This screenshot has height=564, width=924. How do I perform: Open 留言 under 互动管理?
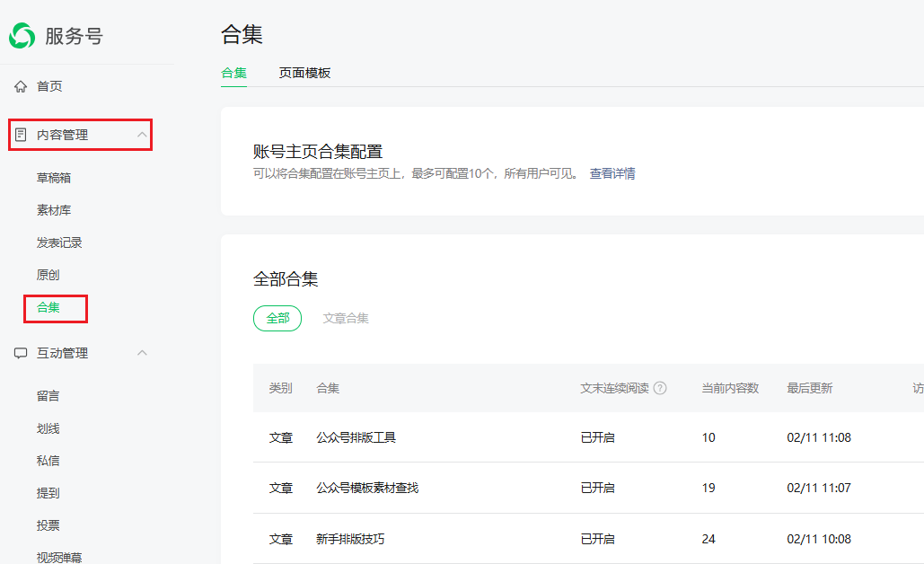tap(48, 396)
